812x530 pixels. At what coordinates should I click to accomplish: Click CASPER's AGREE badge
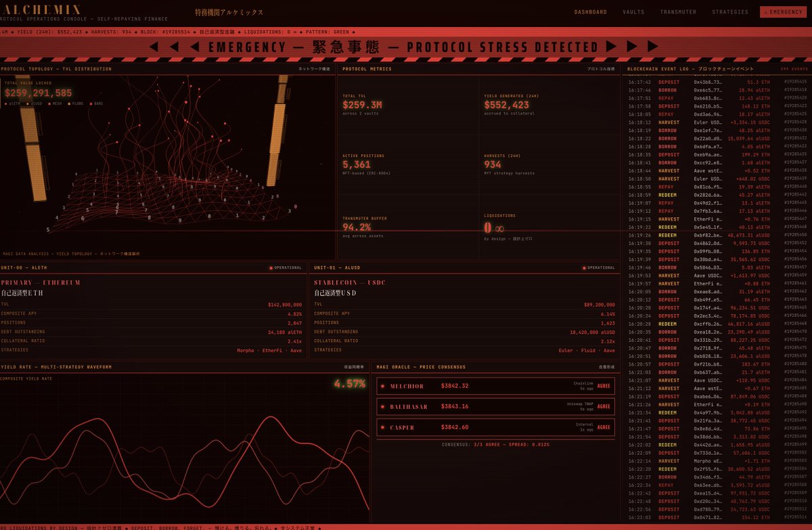click(604, 427)
